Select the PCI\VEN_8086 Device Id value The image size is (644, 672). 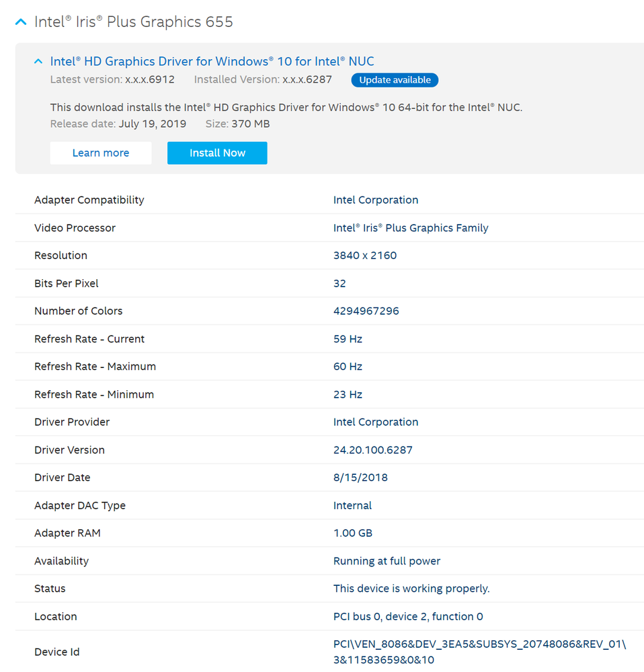(x=479, y=652)
